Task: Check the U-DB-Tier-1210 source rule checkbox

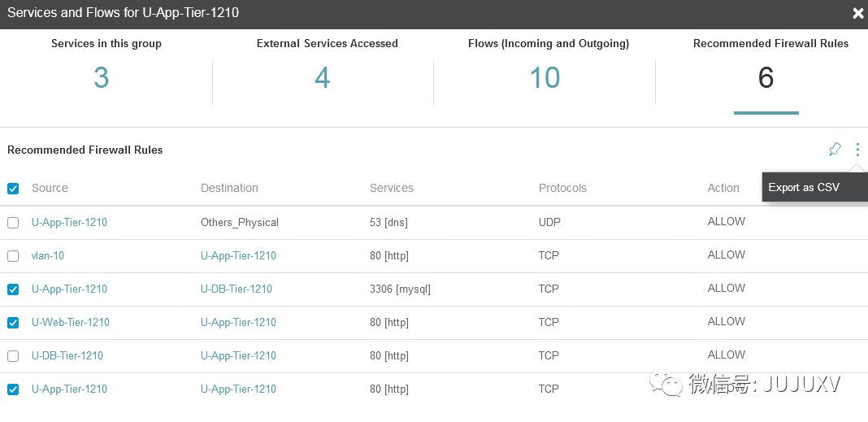Action: click(13, 356)
